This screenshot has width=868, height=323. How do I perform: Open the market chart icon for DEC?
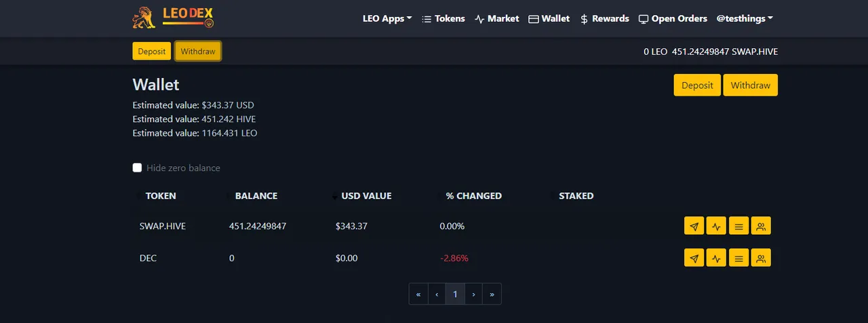716,258
